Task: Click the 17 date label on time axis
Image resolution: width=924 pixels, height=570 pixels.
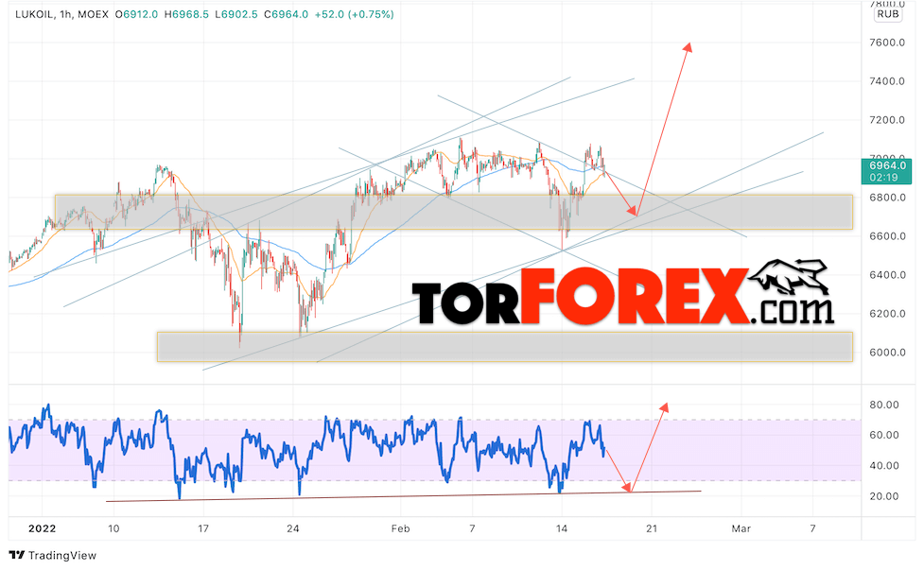Action: (x=202, y=528)
